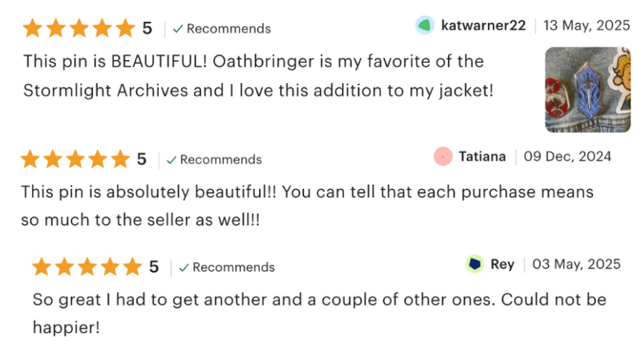
Task: Open the pin photo thumbnail in katwarner22's review
Action: [x=587, y=89]
